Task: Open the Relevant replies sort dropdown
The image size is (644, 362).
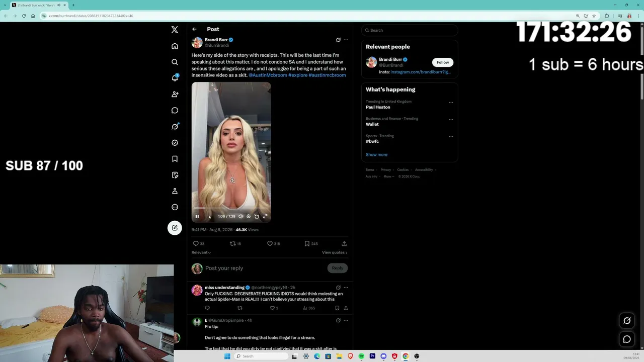Action: tap(201, 252)
